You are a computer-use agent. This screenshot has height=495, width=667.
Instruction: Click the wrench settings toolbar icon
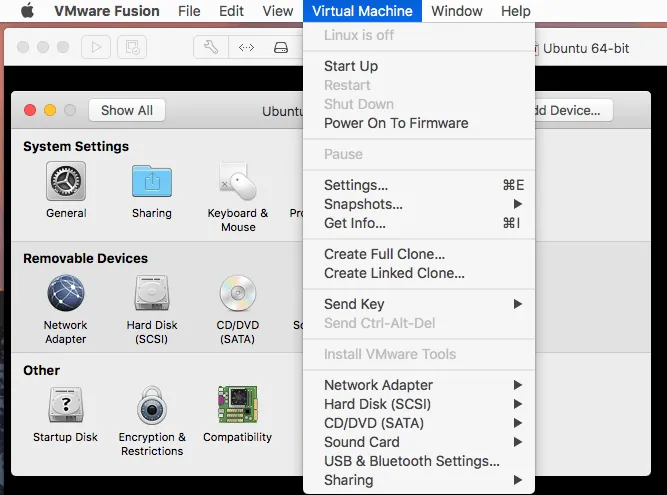coord(210,47)
